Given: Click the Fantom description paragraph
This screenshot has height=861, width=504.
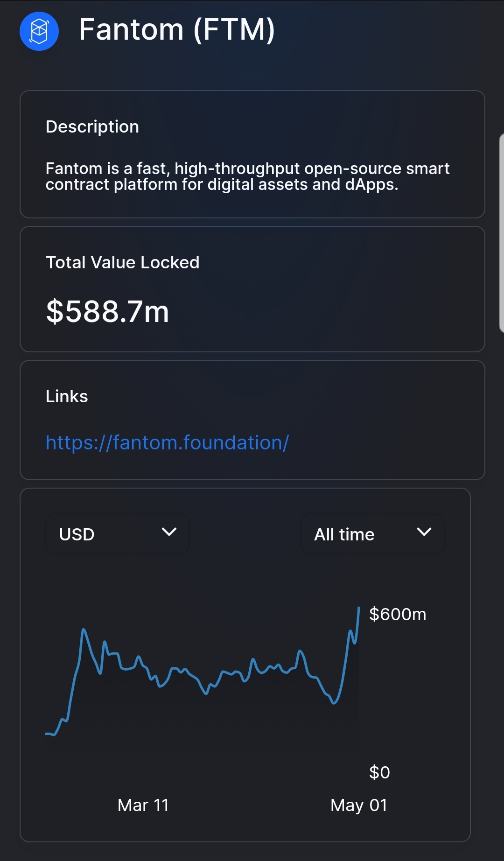Looking at the screenshot, I should pyautogui.click(x=247, y=176).
